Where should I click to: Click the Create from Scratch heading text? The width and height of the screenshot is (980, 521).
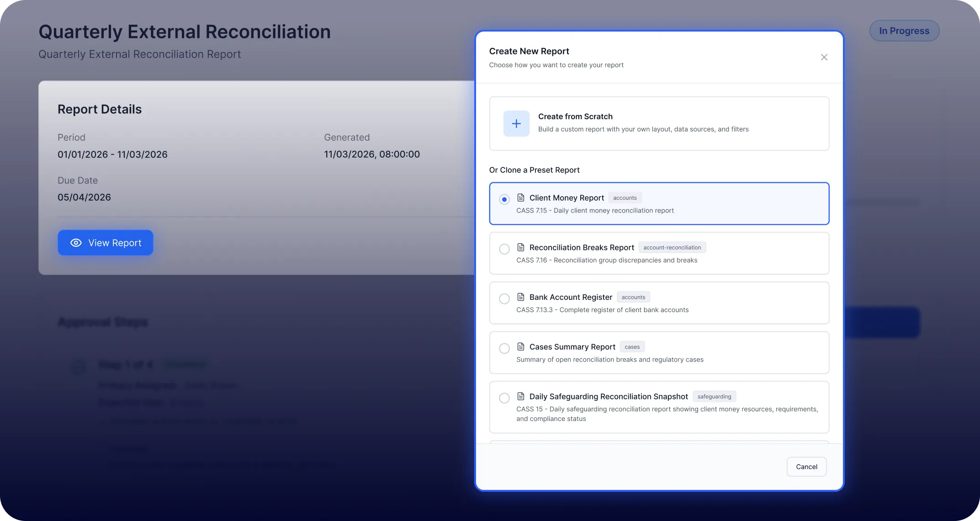pos(575,117)
